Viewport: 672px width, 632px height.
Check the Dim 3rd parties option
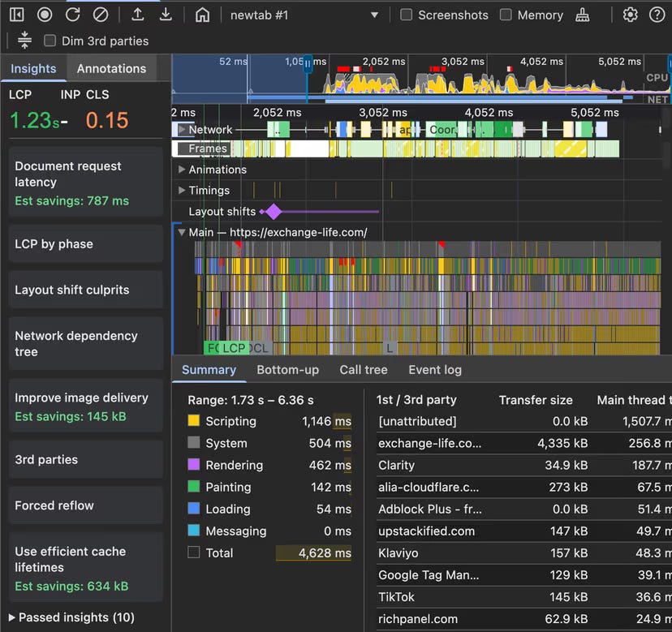pos(50,41)
